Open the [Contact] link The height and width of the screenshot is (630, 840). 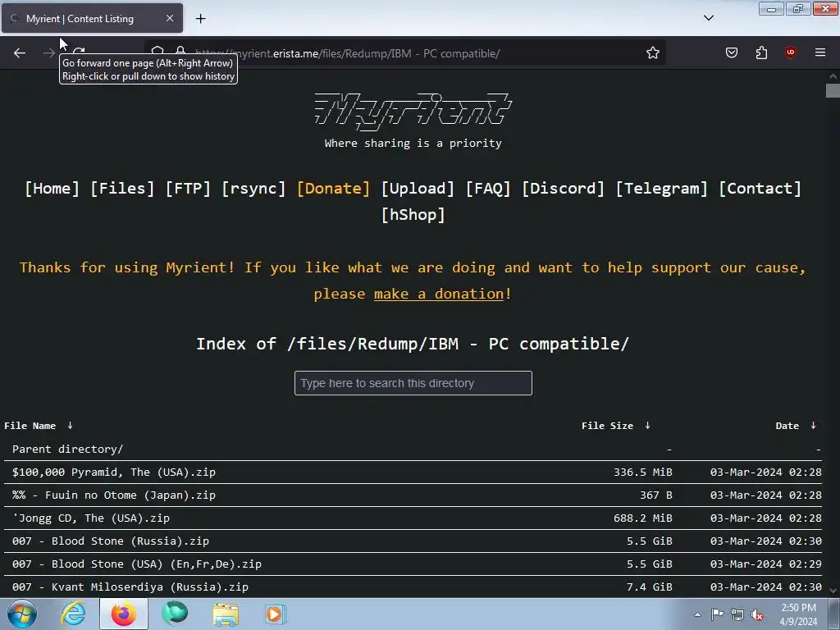pos(760,189)
